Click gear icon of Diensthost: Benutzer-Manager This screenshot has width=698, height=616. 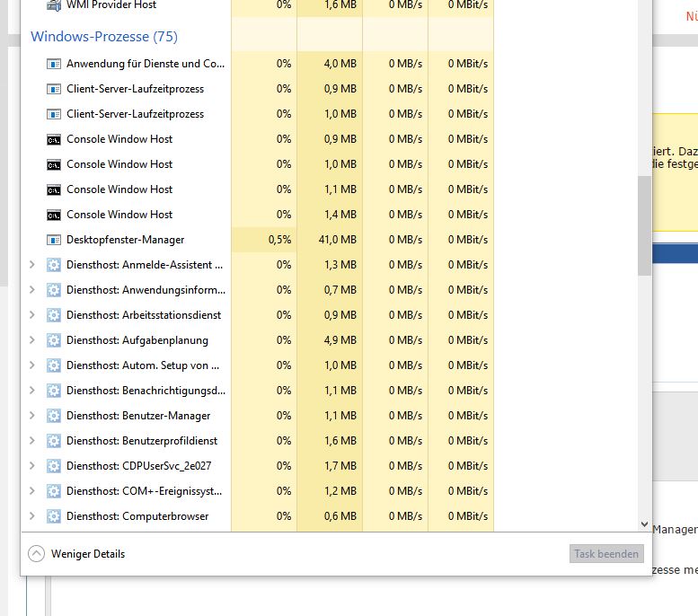tap(54, 416)
